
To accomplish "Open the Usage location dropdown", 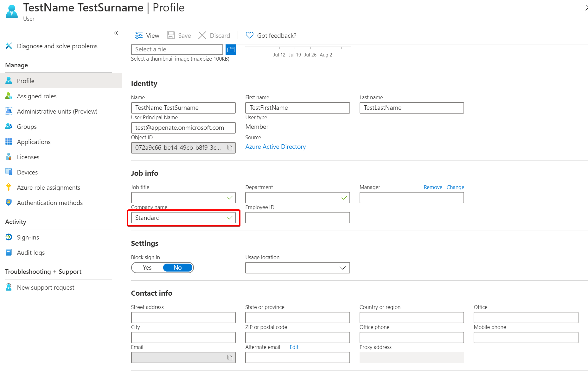I will tap(297, 267).
